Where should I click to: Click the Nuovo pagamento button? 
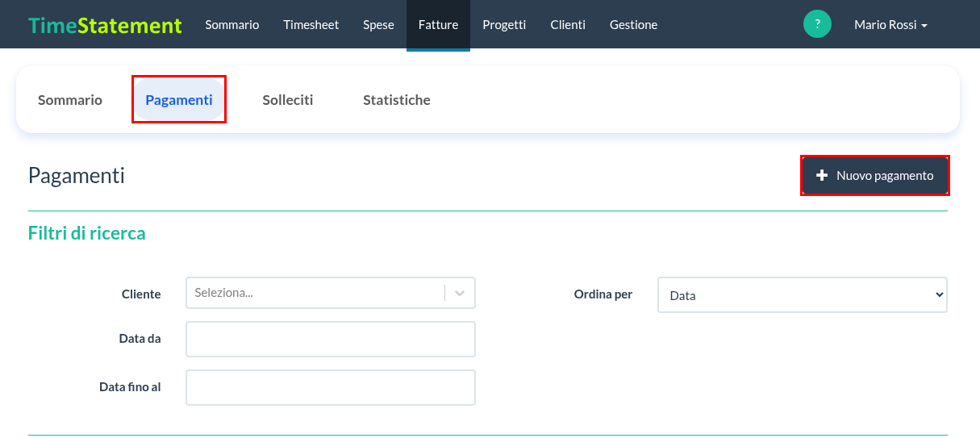click(875, 175)
